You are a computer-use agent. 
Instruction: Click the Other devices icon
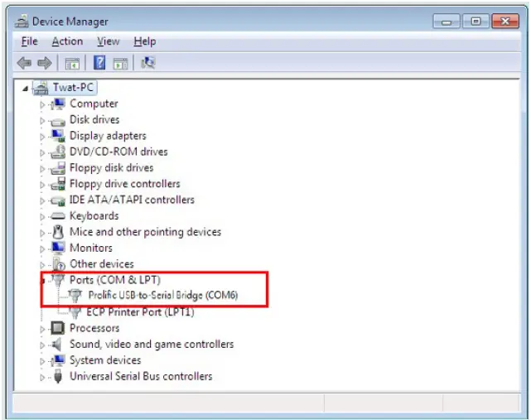(59, 264)
